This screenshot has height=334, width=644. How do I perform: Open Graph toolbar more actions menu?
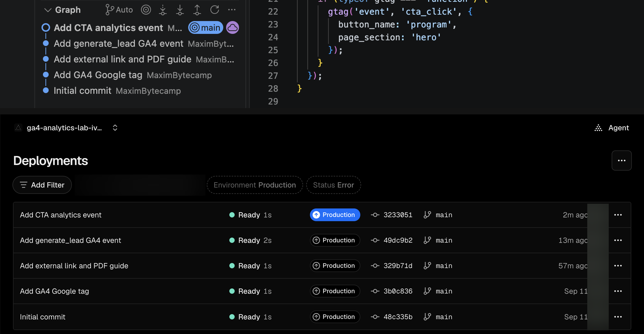(x=232, y=10)
